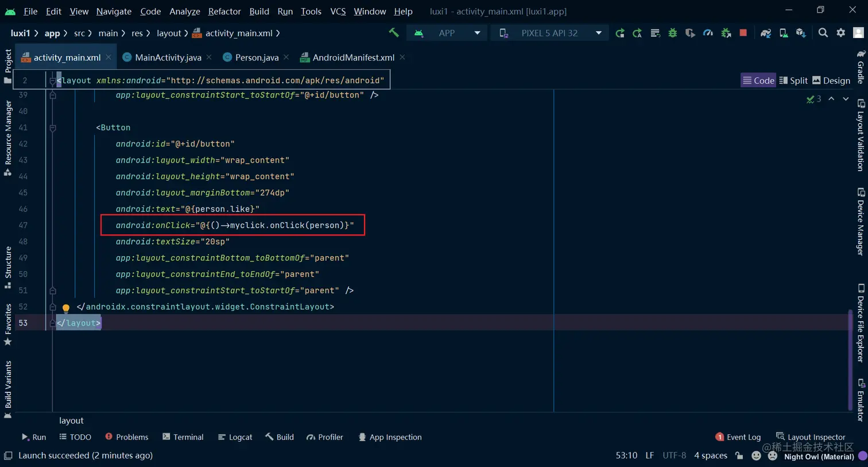Click the inspections checkmark indicator showing 3
868x467 pixels.
pos(814,99)
